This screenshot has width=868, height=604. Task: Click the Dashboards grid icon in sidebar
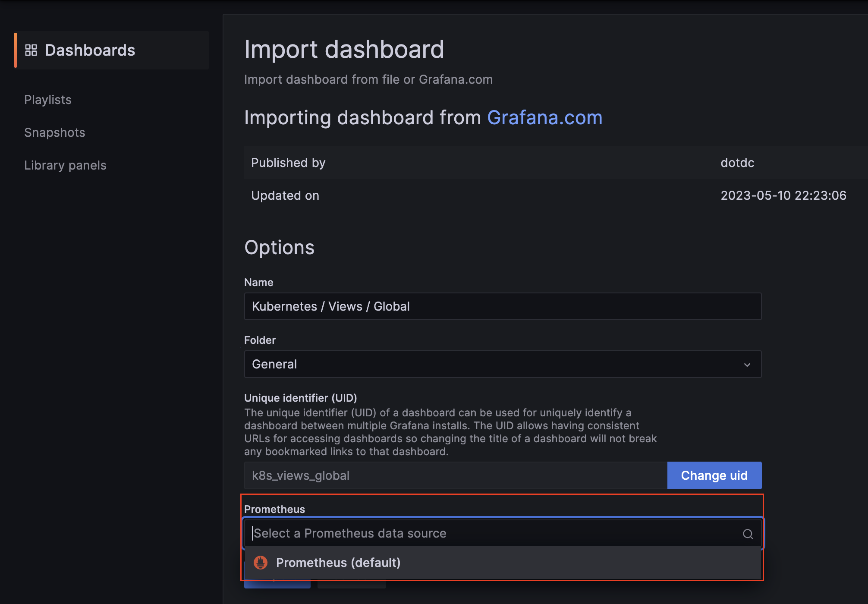pyautogui.click(x=31, y=50)
